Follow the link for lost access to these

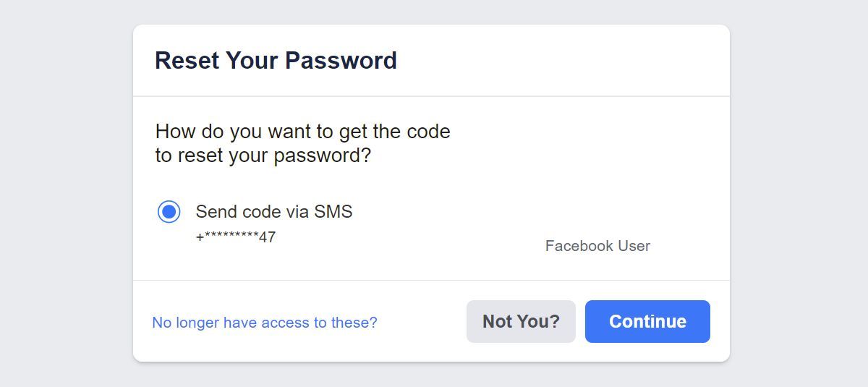[x=264, y=323]
